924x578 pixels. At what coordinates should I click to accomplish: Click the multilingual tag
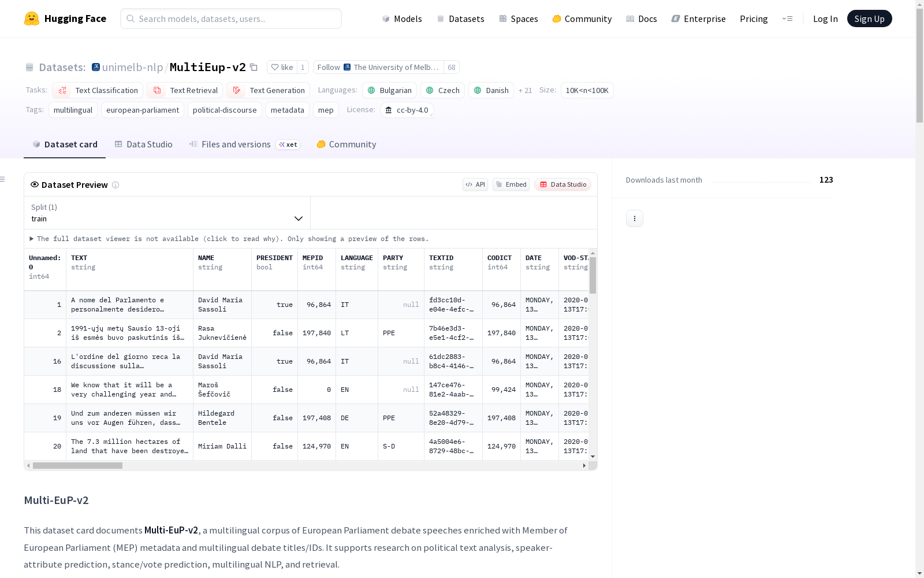73,110
